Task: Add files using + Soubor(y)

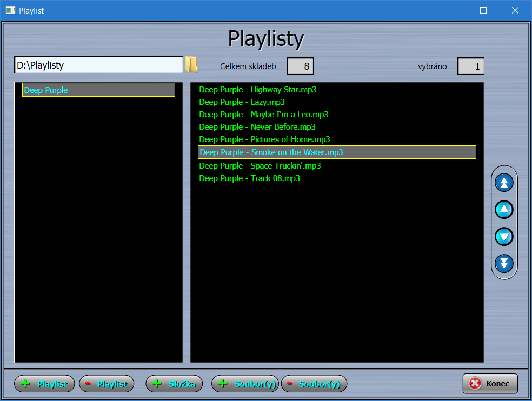Action: coord(245,384)
